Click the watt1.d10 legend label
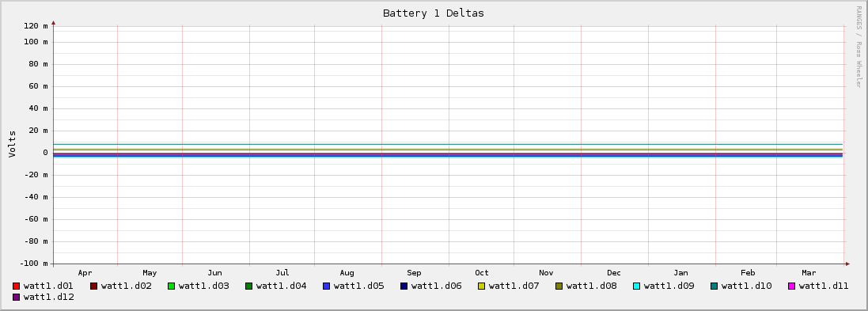Image resolution: width=868 pixels, height=311 pixels. coord(746,286)
